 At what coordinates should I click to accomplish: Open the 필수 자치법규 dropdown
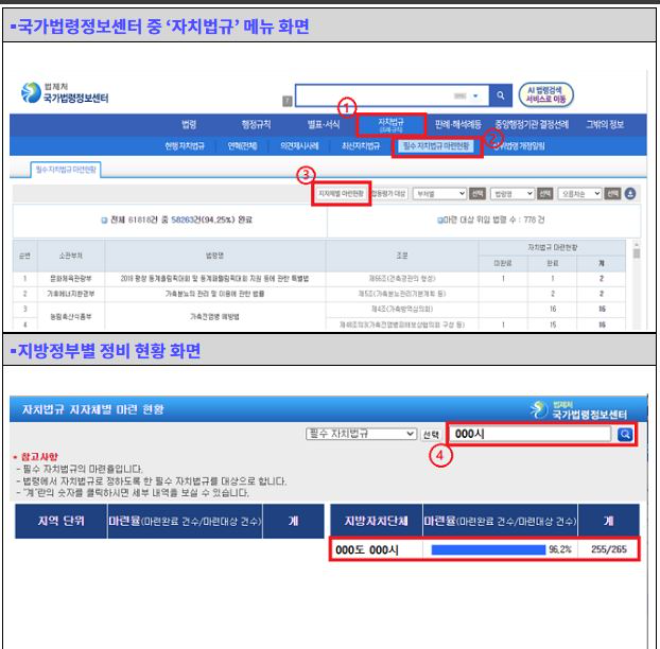click(x=361, y=434)
